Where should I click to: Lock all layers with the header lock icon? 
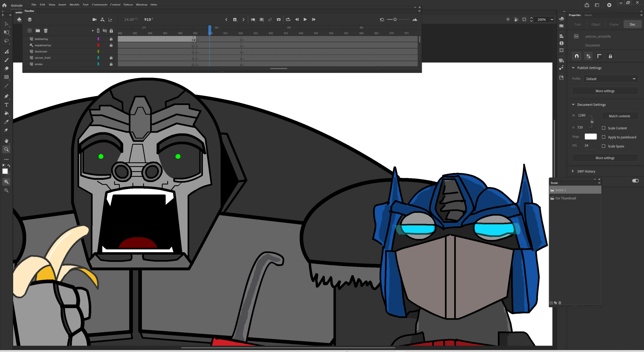(x=111, y=31)
